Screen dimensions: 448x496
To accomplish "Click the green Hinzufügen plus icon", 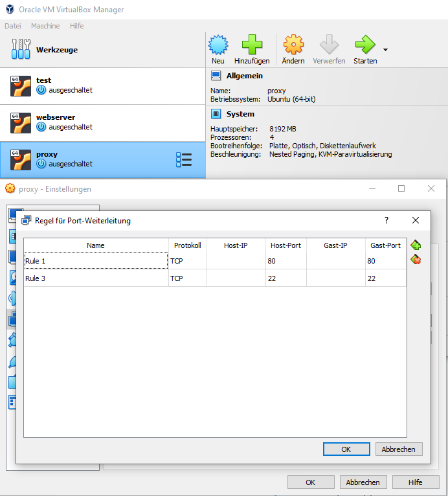I will pyautogui.click(x=252, y=45).
